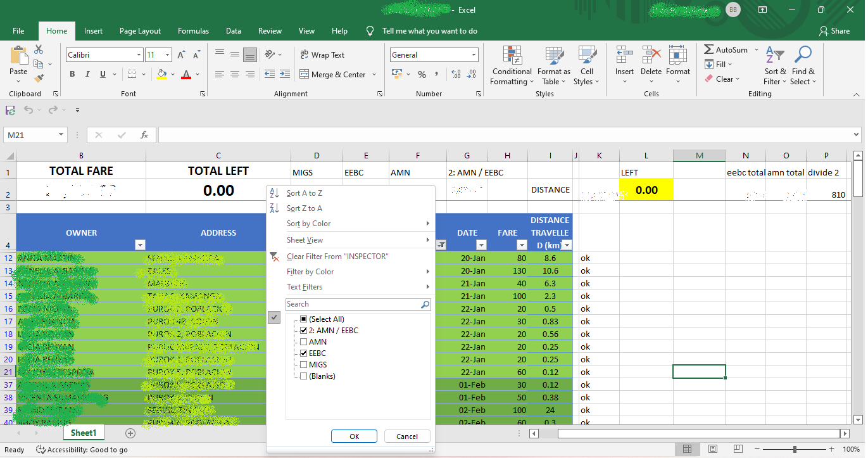868x458 pixels.
Task: Open the font name dropdown
Action: [139, 55]
